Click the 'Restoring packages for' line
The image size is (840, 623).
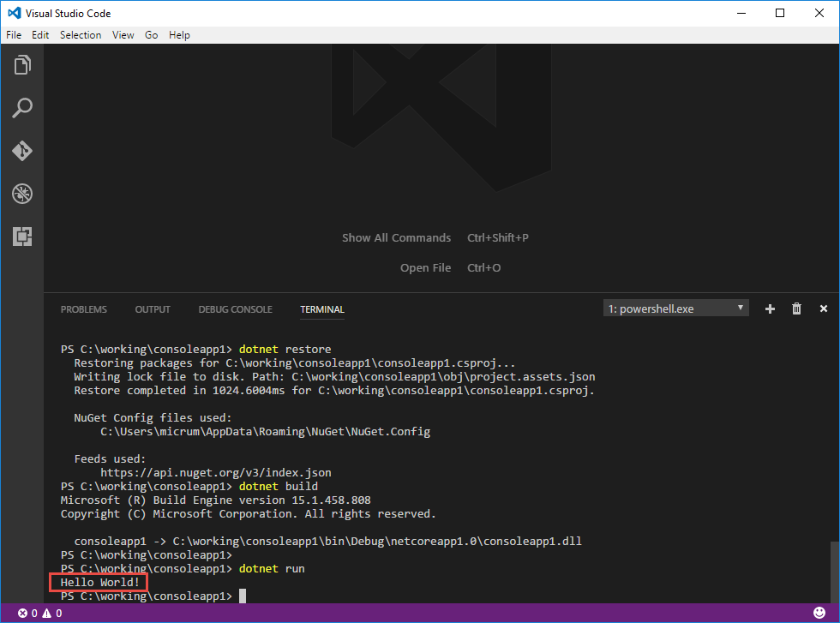pyautogui.click(x=295, y=363)
